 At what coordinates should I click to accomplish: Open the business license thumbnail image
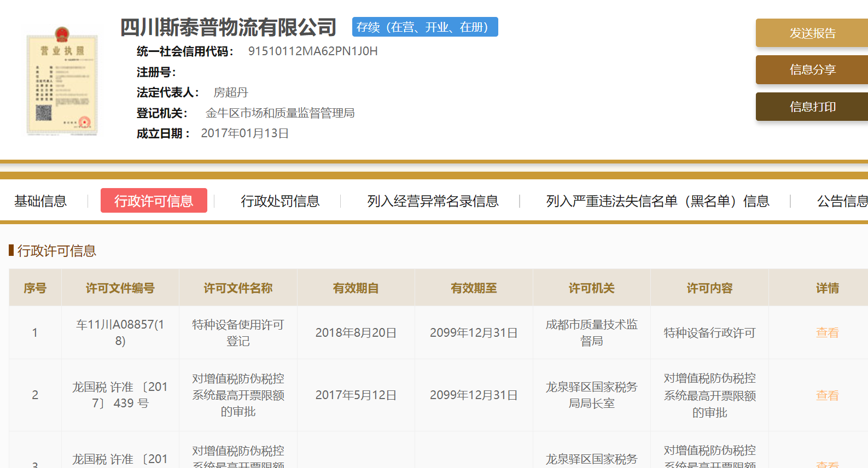click(62, 80)
